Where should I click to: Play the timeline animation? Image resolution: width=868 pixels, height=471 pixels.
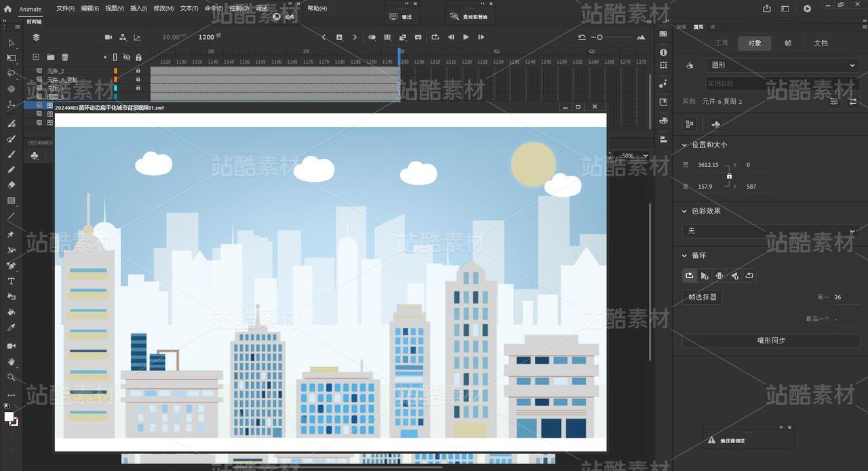(x=466, y=37)
